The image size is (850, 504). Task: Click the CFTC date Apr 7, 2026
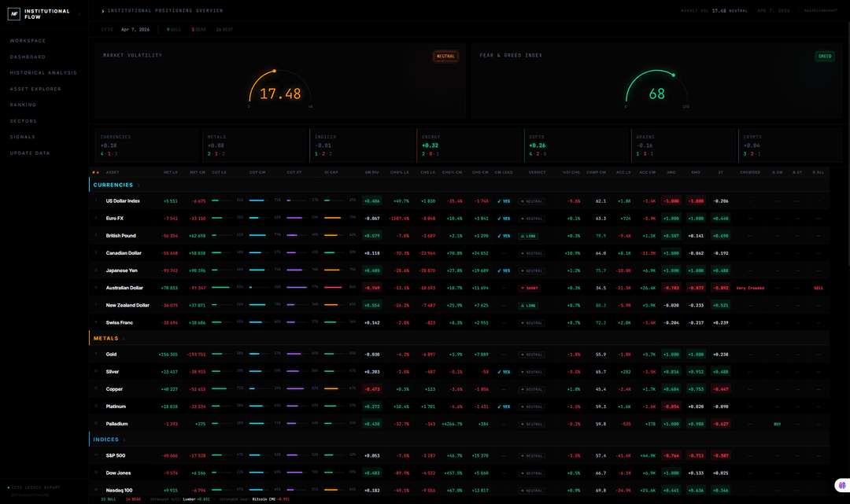click(x=135, y=30)
